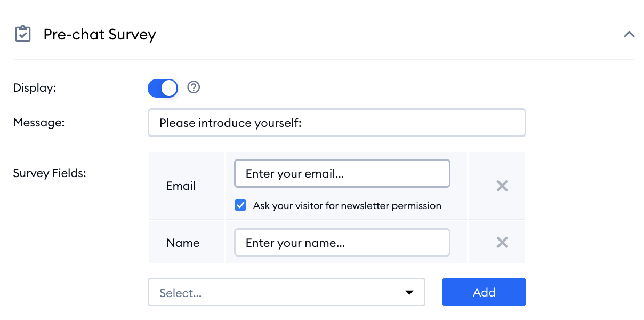644x320 pixels.
Task: Click the 'Please introduce yourself:' message field
Action: point(337,123)
